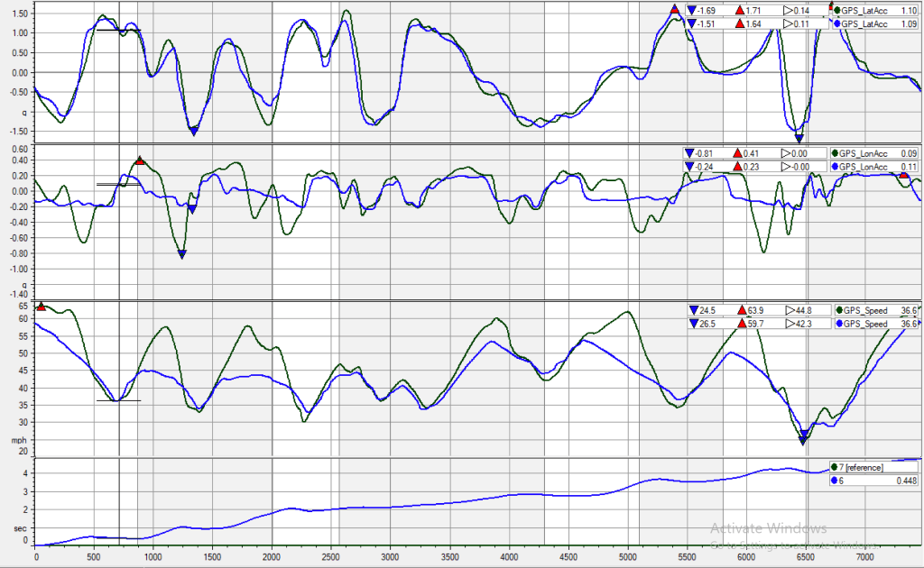This screenshot has height=568, width=924.
Task: Click the average icon showing 0.14
Action: coord(787,11)
